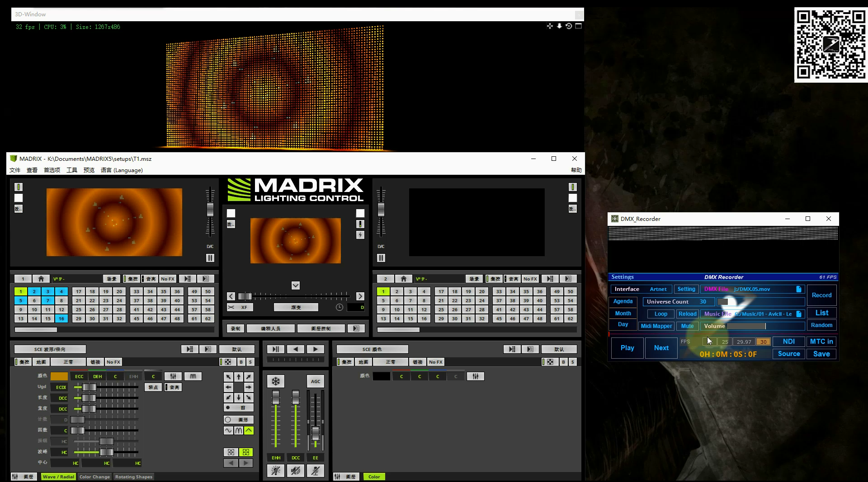Select the 30 FPS option
The height and width of the screenshot is (482, 868).
[x=763, y=342]
